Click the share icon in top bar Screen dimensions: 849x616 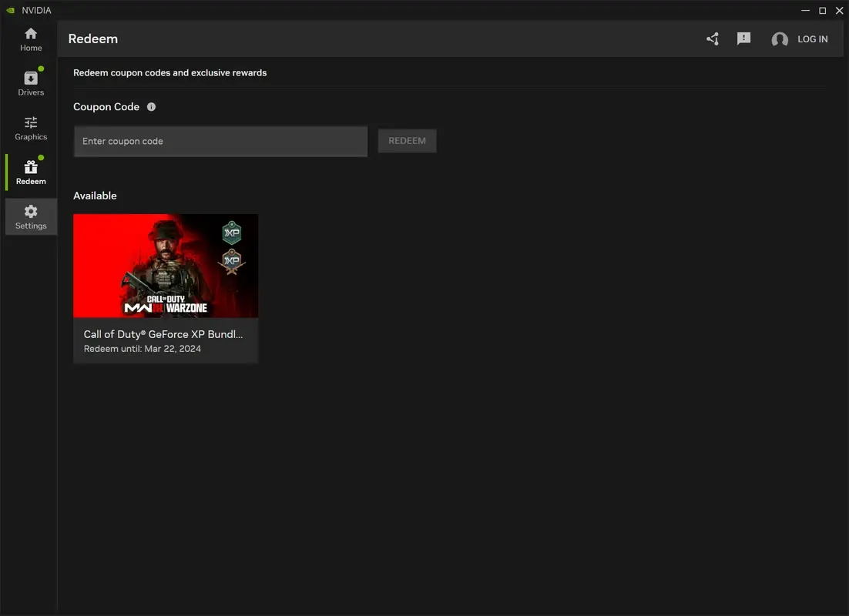(x=712, y=38)
